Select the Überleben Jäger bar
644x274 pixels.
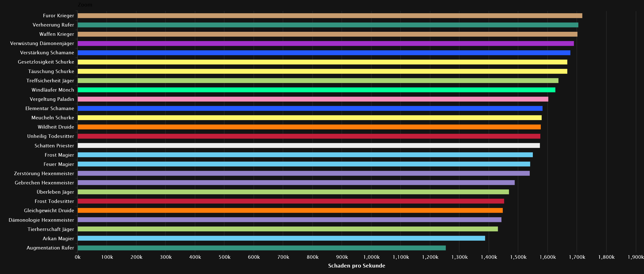293,192
